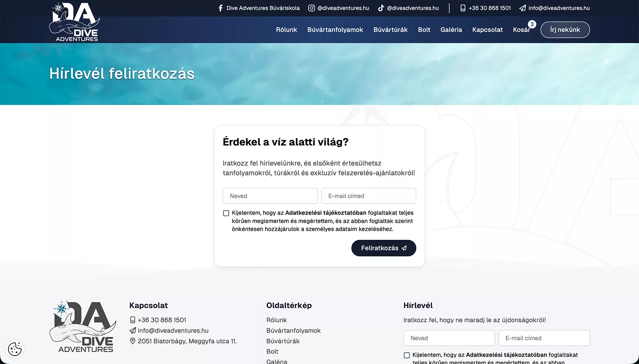Click the Dive Adventures header logo
639x364 pixels.
(74, 22)
